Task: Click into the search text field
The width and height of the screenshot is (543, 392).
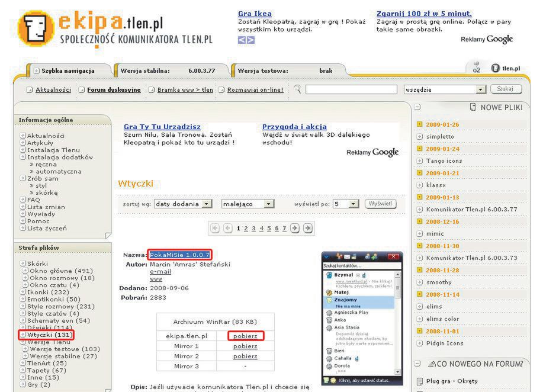Action: pyautogui.click(x=351, y=89)
